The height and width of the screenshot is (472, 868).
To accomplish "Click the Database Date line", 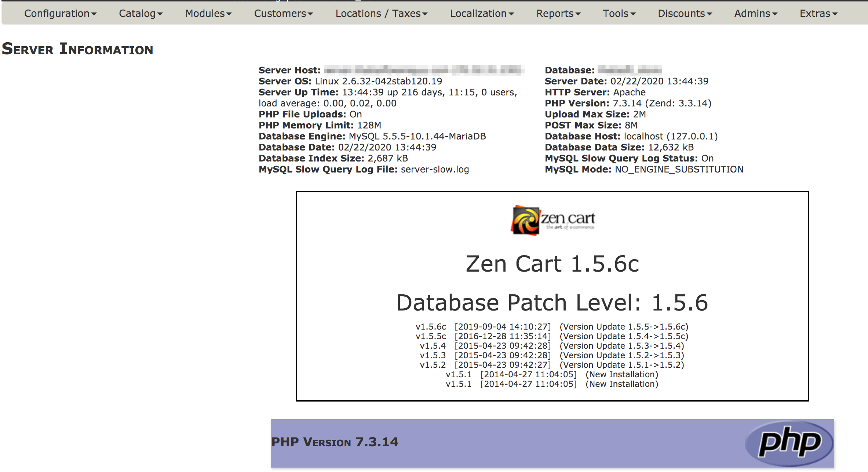I will [x=347, y=147].
